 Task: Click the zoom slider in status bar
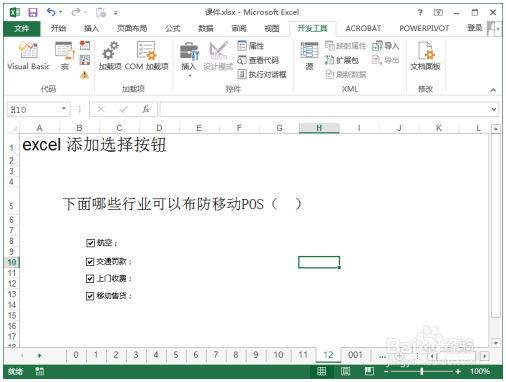[422, 371]
